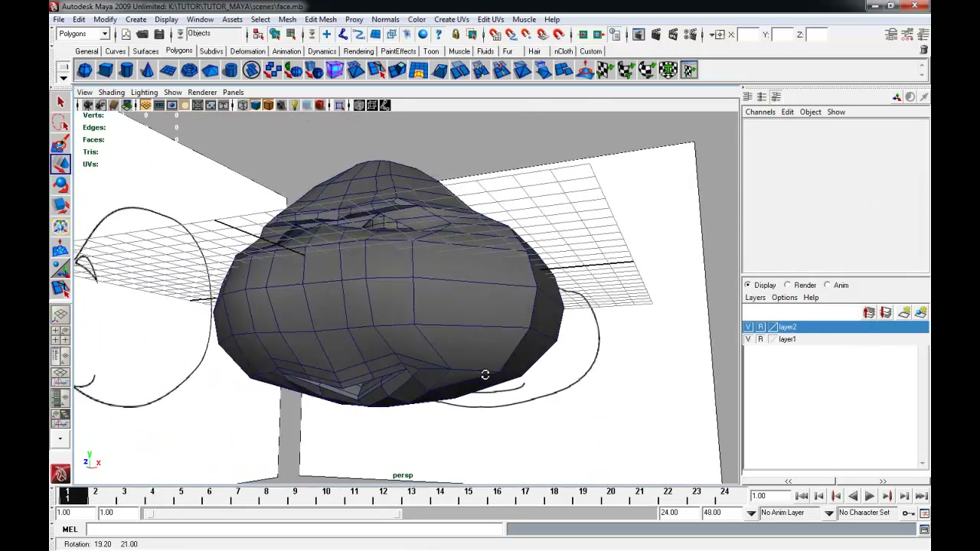Viewport: 980px width, 551px height.
Task: Open the Layers menu in layer editor
Action: point(755,298)
